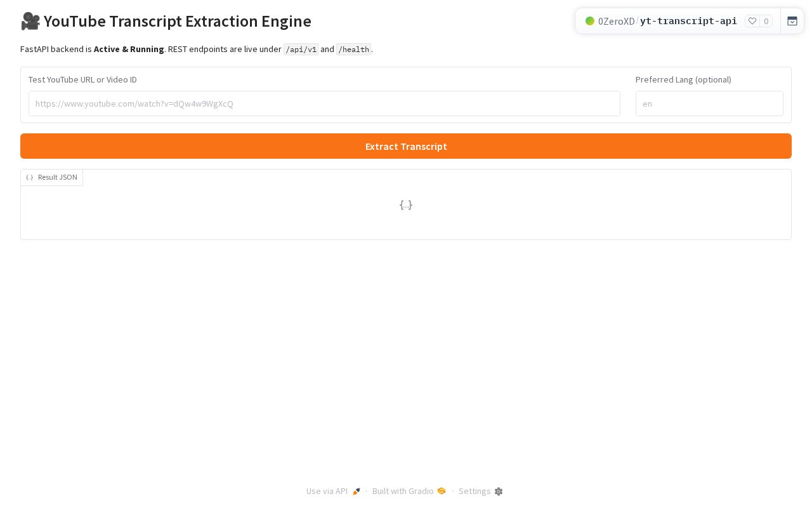812x508 pixels.
Task: Click the rocket icon beside Use via API
Action: pos(357,491)
